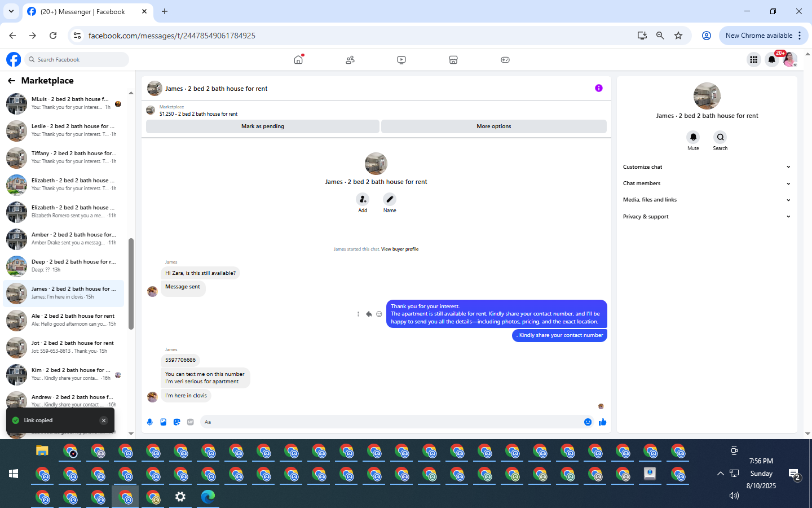The height and width of the screenshot is (508, 812).
Task: Open Ale conversation in list
Action: click(x=63, y=320)
